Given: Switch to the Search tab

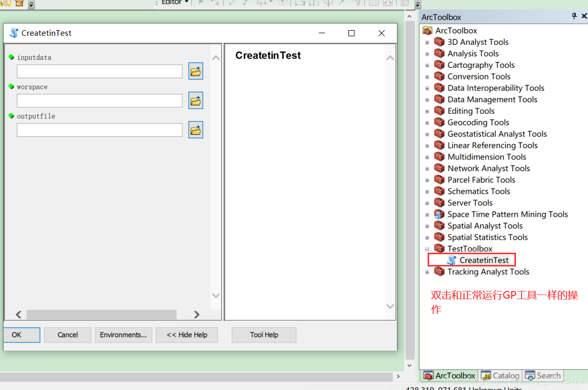Looking at the screenshot, I should pos(543,375).
